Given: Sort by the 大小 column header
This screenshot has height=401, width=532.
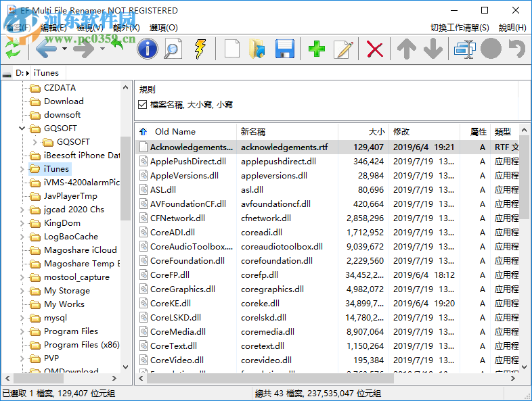Looking at the screenshot, I should click(363, 131).
